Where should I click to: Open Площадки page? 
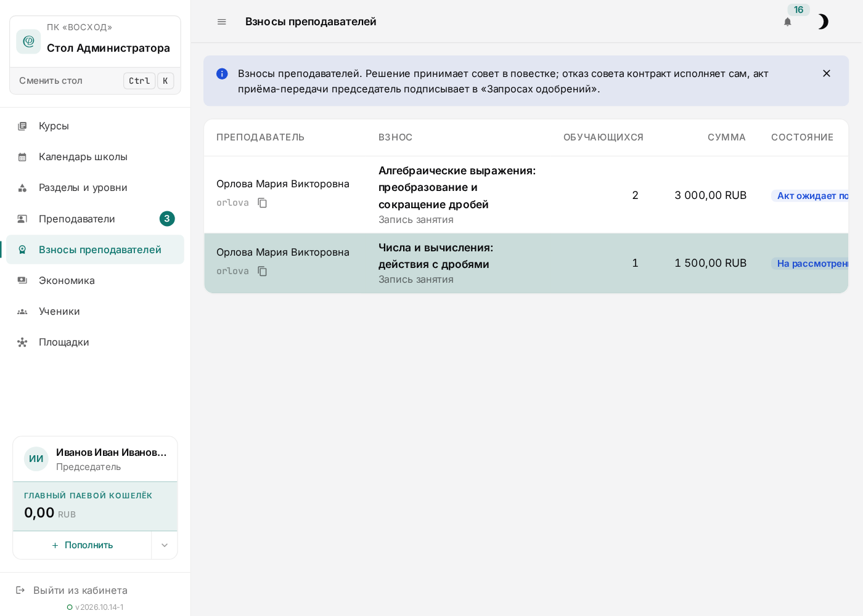[95, 342]
